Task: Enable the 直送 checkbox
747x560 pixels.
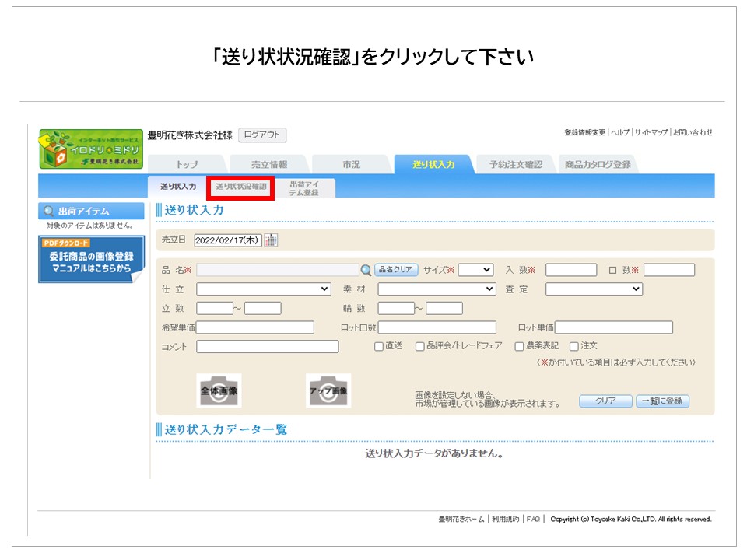Action: [379, 346]
